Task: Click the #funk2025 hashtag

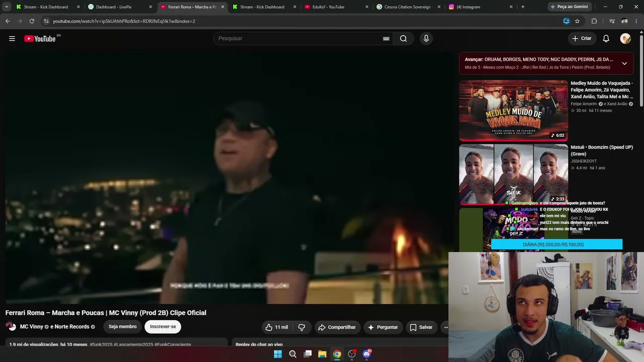Action: (101, 344)
